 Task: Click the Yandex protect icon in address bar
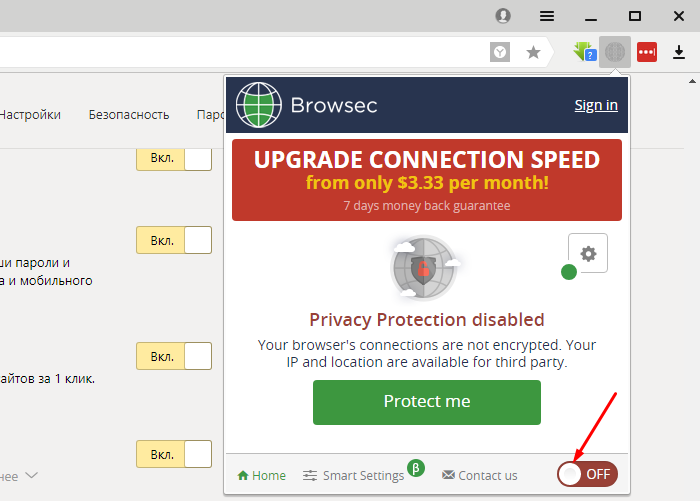pos(500,52)
